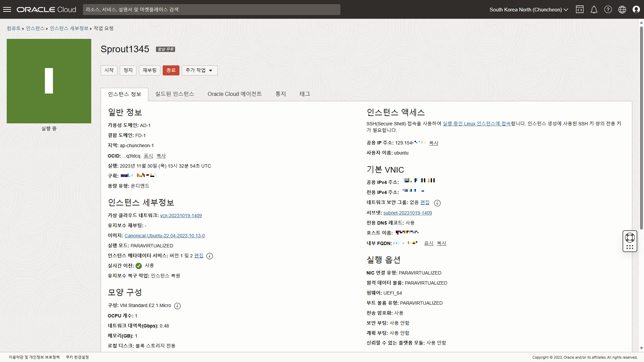Switch to the Oracle Cloud 에이전트 tab
The width and height of the screenshot is (644, 362).
[234, 94]
